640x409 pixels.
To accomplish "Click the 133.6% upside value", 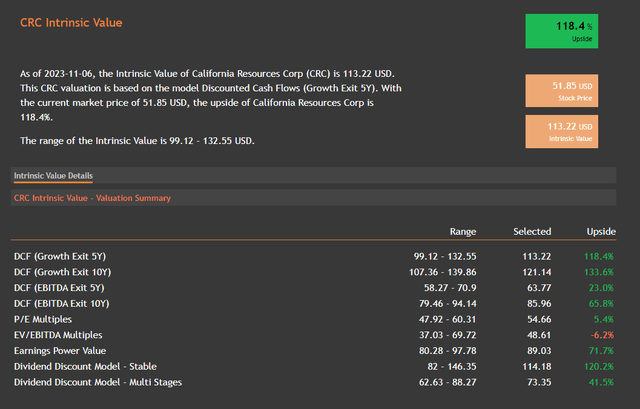I will [x=599, y=272].
